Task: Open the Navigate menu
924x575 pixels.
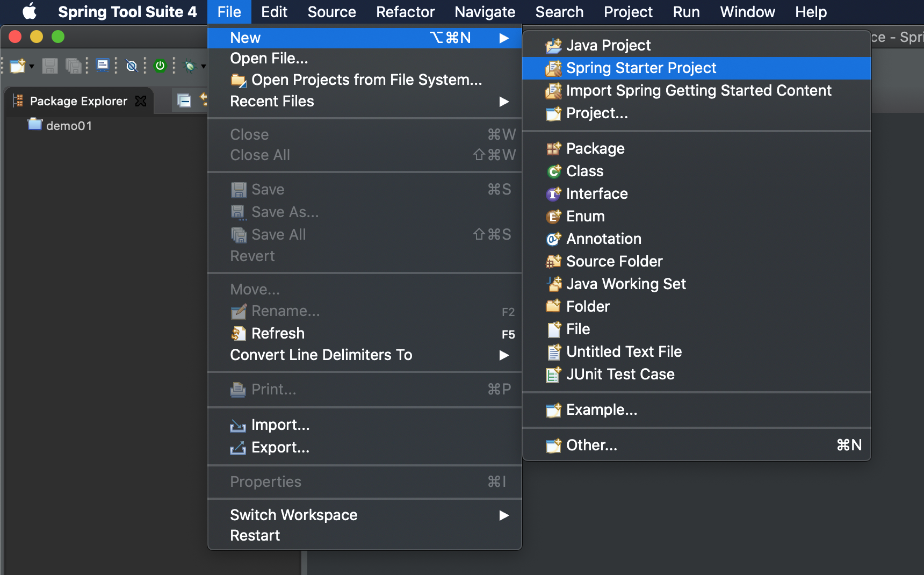Action: pos(485,12)
